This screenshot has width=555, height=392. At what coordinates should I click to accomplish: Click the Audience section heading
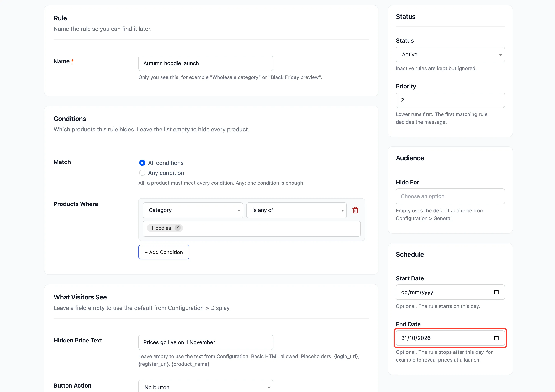[x=410, y=158]
